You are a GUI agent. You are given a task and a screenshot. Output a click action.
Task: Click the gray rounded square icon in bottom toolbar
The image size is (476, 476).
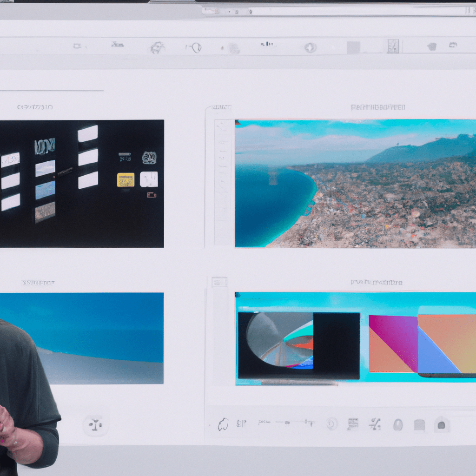pyautogui.click(x=420, y=425)
